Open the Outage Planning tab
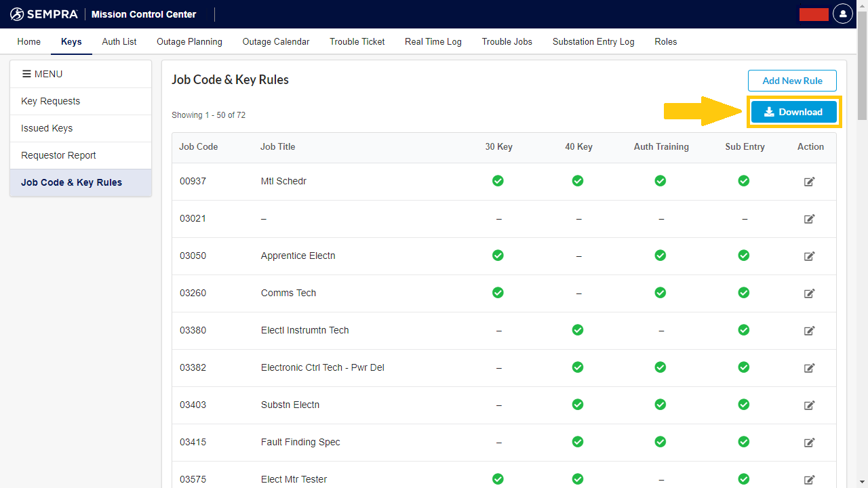Screen dimensions: 868x488 click(189, 41)
